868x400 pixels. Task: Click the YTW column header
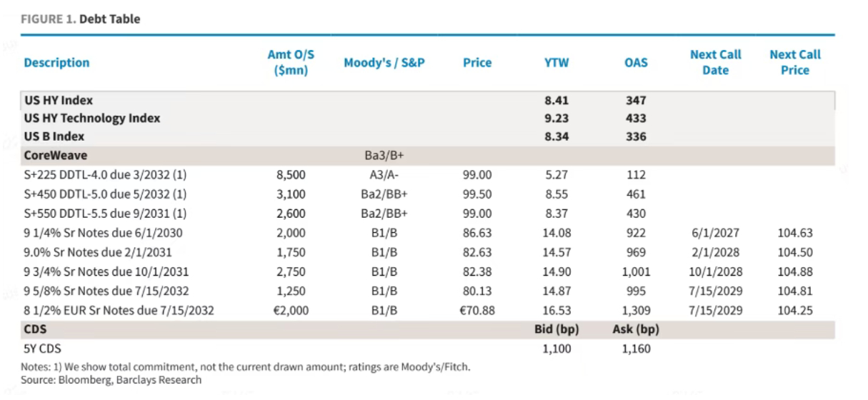coord(557,63)
